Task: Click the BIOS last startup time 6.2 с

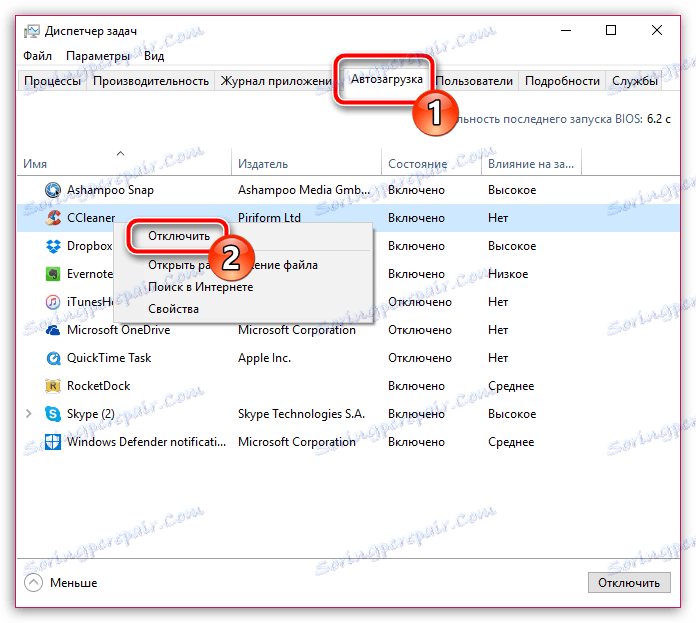Action: pos(659,119)
